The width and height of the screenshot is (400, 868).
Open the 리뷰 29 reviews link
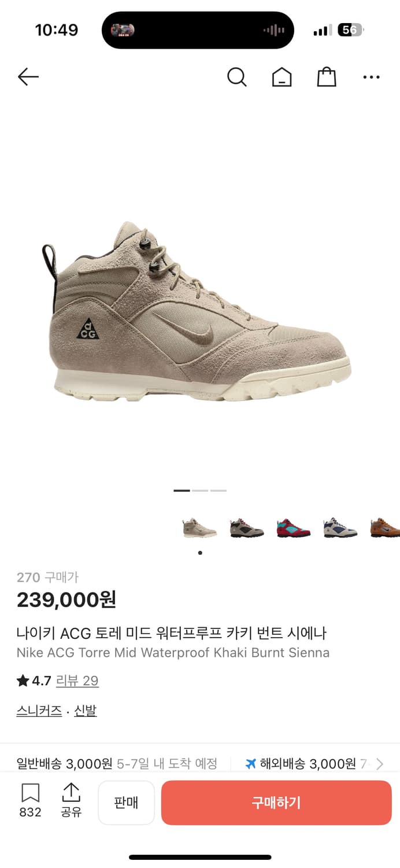(x=77, y=681)
